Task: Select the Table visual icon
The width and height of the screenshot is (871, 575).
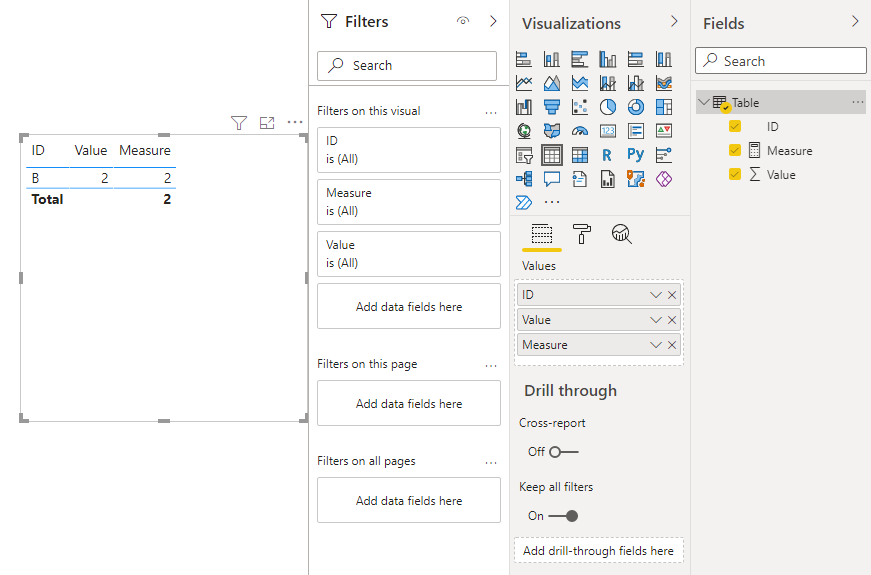Action: coord(552,155)
